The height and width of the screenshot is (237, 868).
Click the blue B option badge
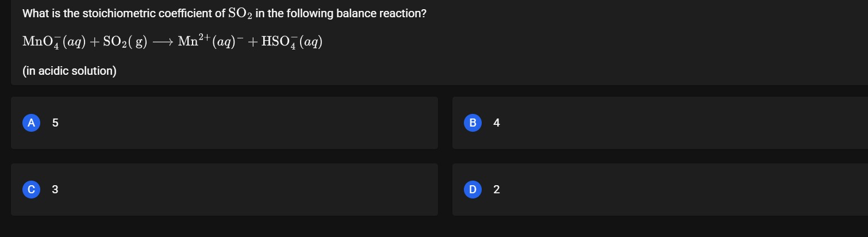tap(473, 123)
